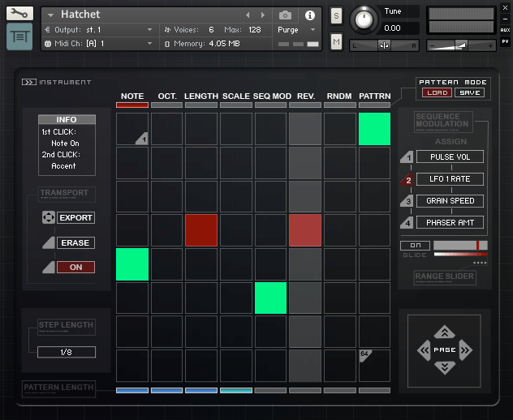Click the page up double-arrow icon
This screenshot has width=513, height=420.
pyautogui.click(x=444, y=332)
